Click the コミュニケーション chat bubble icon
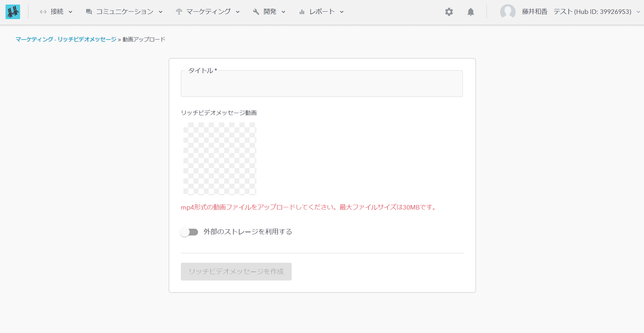This screenshot has width=644, height=333. [89, 12]
